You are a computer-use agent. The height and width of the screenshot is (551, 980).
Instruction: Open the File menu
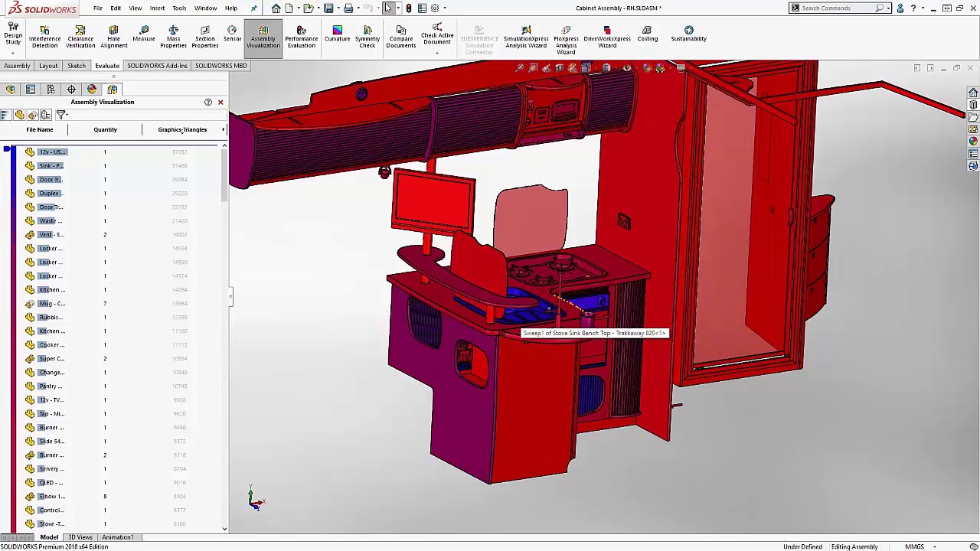(x=98, y=8)
